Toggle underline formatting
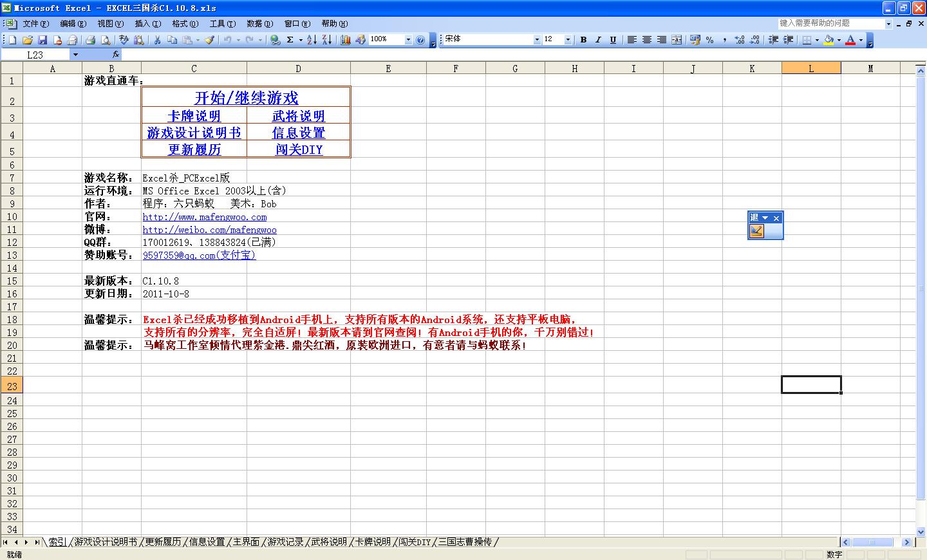Viewport: 927px width, 560px height. click(x=613, y=40)
